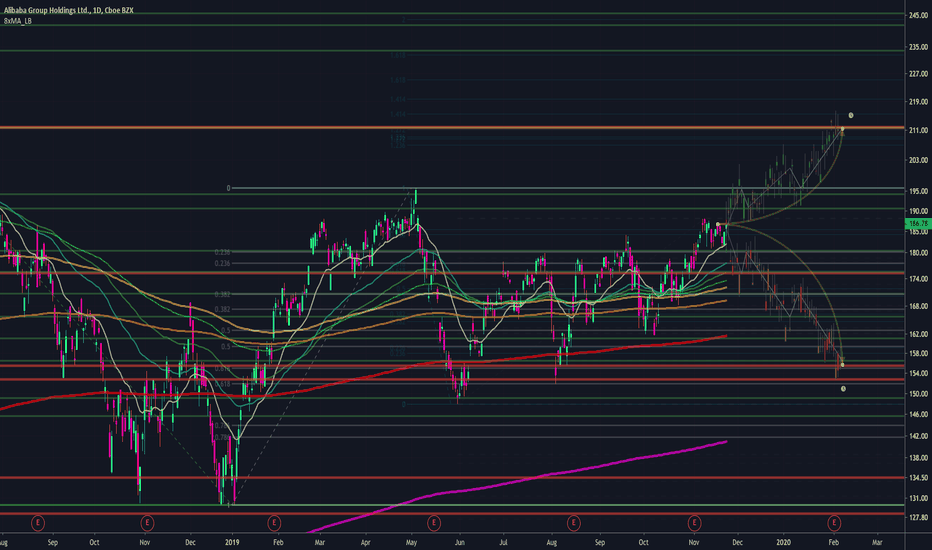This screenshot has width=932, height=550.
Task: Click the May label on time axis
Action: 411,542
